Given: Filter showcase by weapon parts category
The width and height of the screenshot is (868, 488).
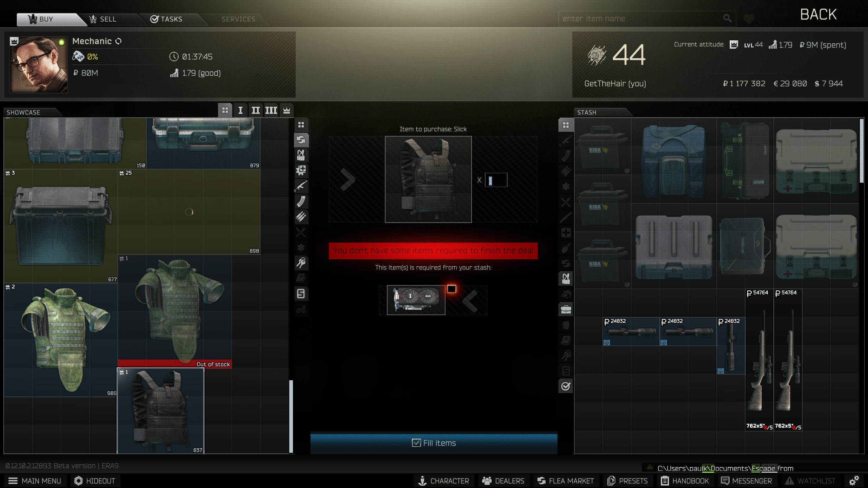Looking at the screenshot, I should click(x=301, y=170).
